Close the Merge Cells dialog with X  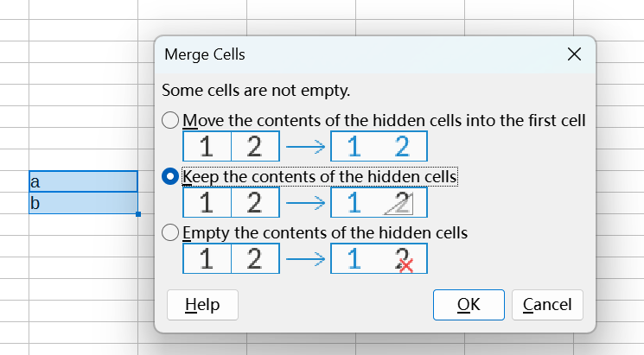click(x=574, y=54)
